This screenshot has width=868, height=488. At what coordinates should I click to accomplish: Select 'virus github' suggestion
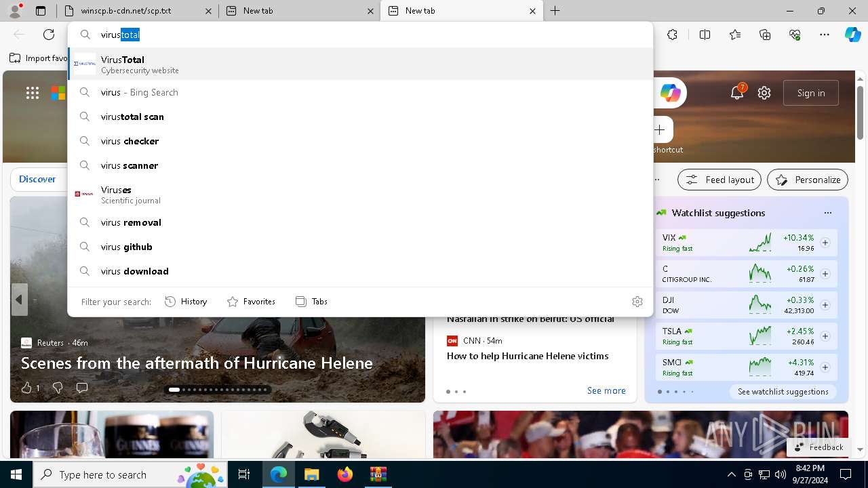360,247
